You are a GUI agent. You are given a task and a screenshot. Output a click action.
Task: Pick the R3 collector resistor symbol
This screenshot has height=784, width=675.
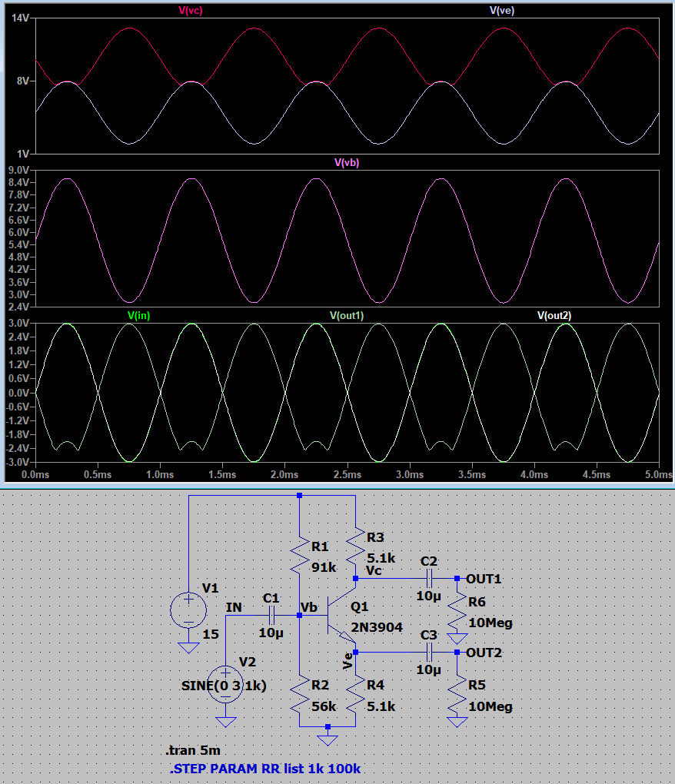355,546
